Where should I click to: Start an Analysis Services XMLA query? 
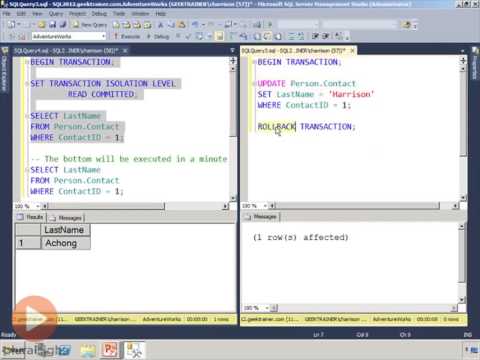(147, 25)
